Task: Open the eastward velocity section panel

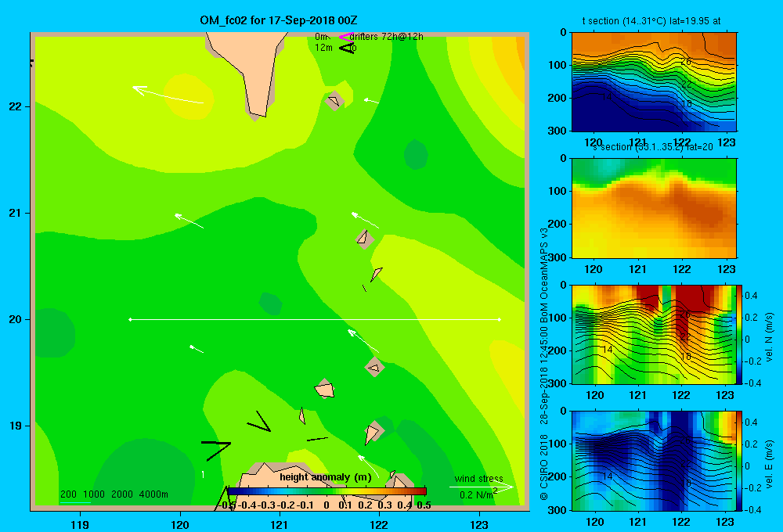Action: pyautogui.click(x=654, y=461)
